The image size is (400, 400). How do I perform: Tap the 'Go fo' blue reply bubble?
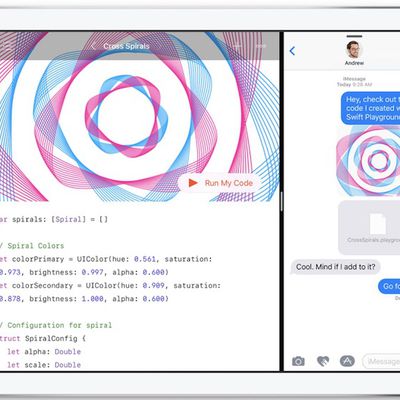[x=389, y=286]
